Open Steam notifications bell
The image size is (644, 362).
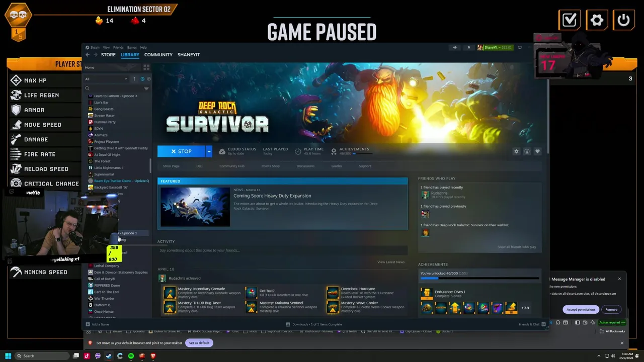(x=468, y=48)
